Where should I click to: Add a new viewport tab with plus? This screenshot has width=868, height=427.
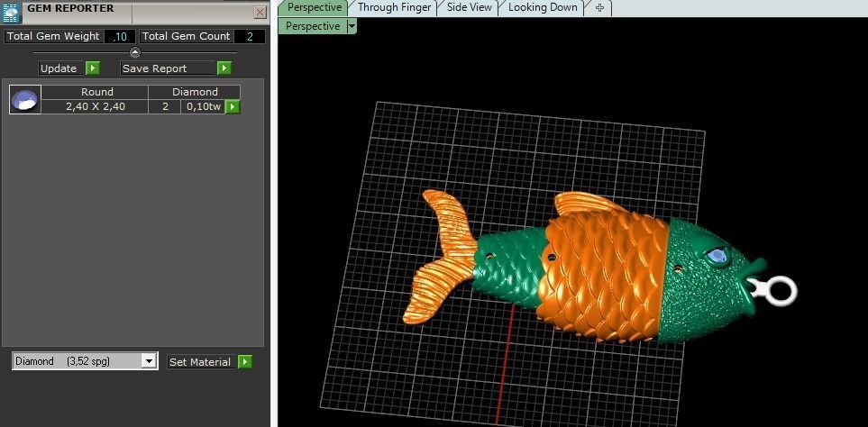tap(599, 8)
